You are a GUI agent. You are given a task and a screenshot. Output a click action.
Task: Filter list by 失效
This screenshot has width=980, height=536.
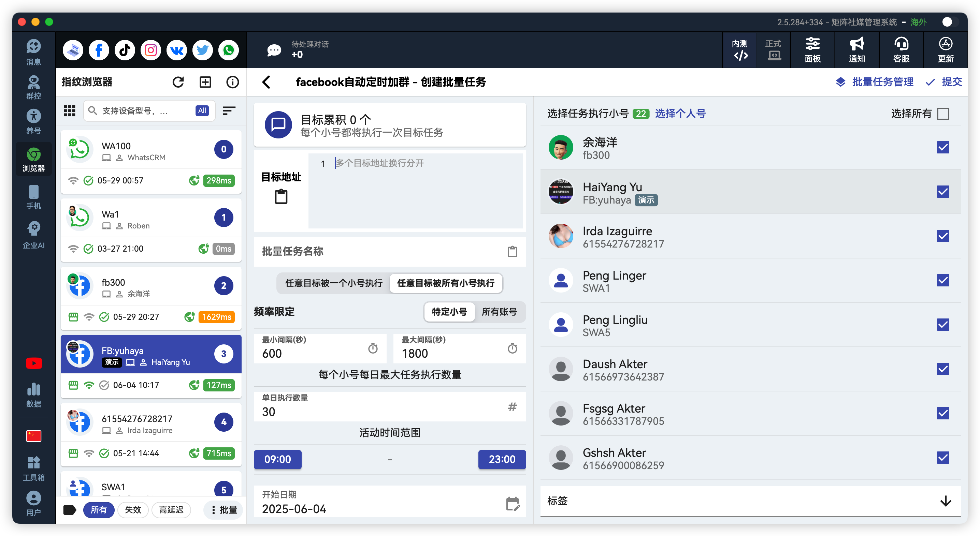(x=133, y=510)
